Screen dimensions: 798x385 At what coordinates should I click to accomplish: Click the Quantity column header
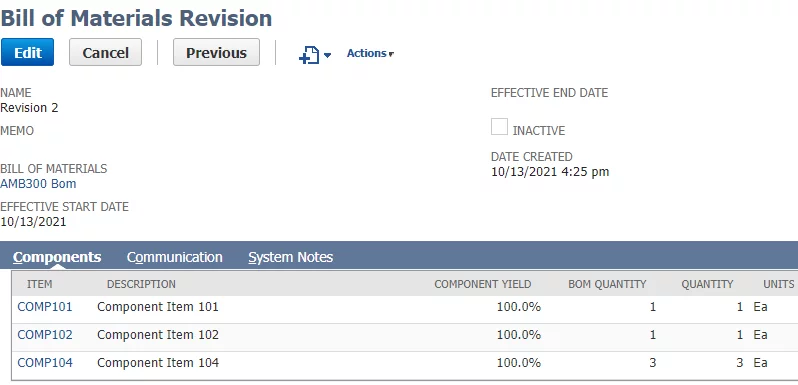point(707,284)
